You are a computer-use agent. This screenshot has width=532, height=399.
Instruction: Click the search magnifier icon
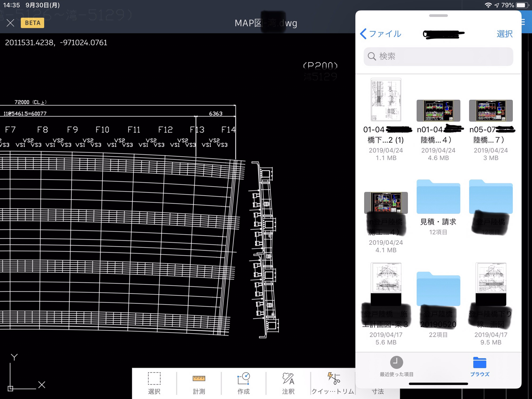point(372,56)
